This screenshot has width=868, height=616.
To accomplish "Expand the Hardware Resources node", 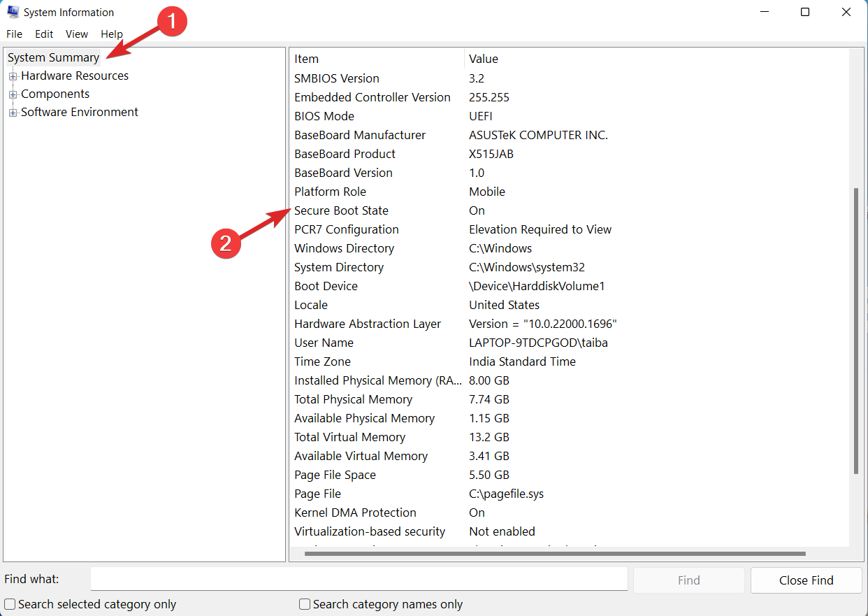I will pyautogui.click(x=13, y=76).
